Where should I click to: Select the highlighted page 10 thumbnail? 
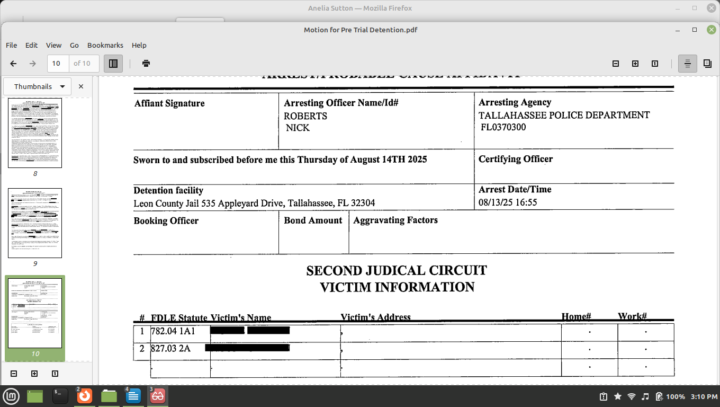tap(35, 313)
